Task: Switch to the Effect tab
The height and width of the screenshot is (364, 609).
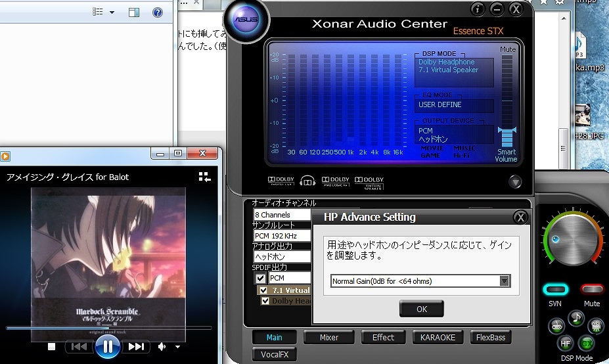Action: 384,338
